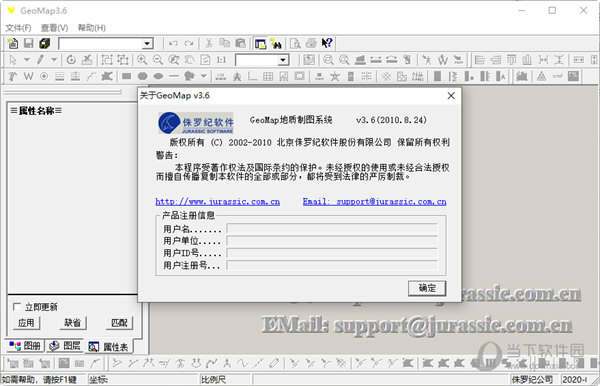Click the Paste clipboard icon

pyautogui.click(x=240, y=44)
